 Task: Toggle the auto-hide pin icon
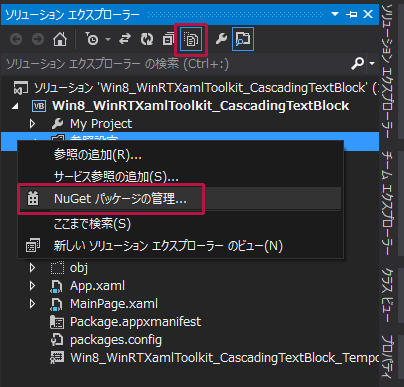point(352,14)
